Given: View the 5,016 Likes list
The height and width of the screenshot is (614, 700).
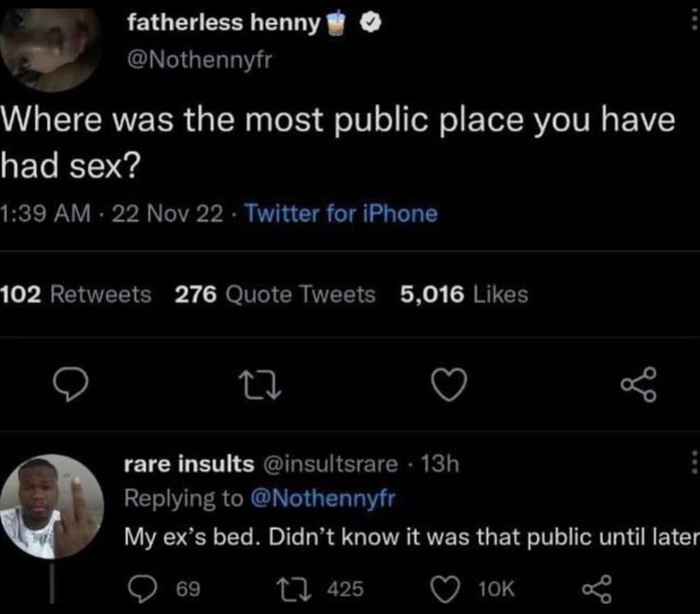Looking at the screenshot, I should pyautogui.click(x=463, y=295).
